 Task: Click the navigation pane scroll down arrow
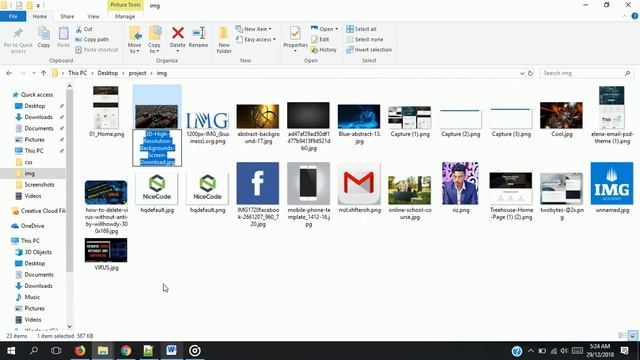[69, 327]
